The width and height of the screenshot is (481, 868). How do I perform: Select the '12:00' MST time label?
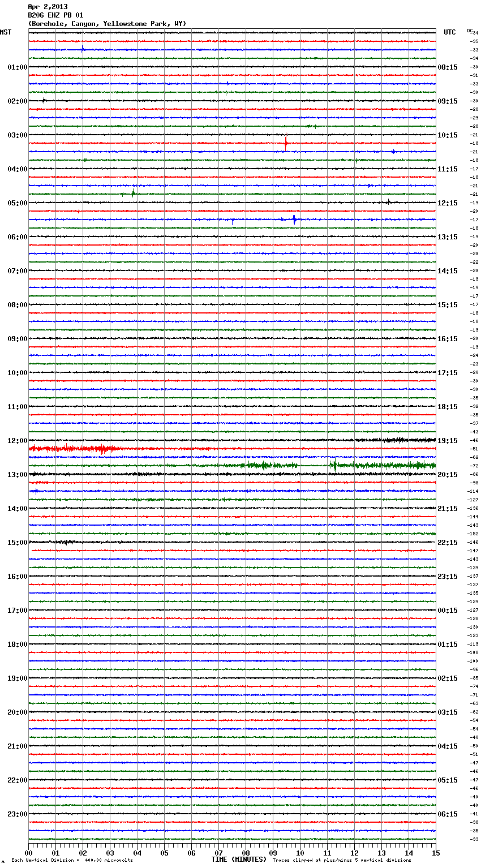pyautogui.click(x=17, y=441)
